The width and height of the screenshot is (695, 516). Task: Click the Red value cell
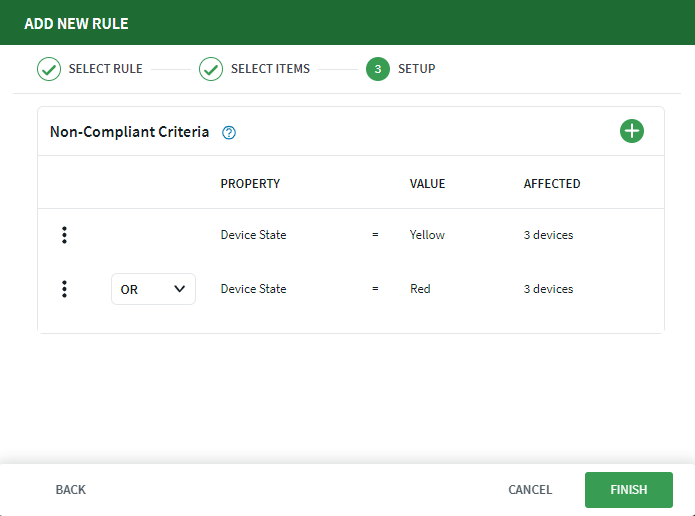[420, 289]
